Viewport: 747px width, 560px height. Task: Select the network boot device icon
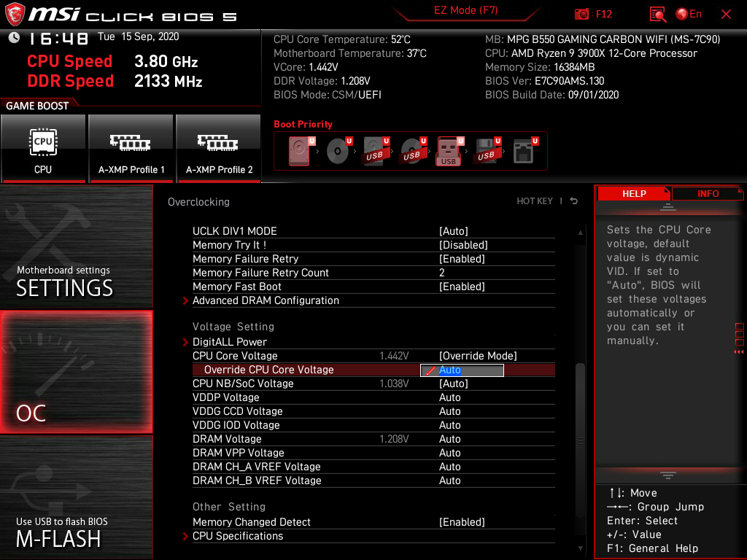coord(525,150)
